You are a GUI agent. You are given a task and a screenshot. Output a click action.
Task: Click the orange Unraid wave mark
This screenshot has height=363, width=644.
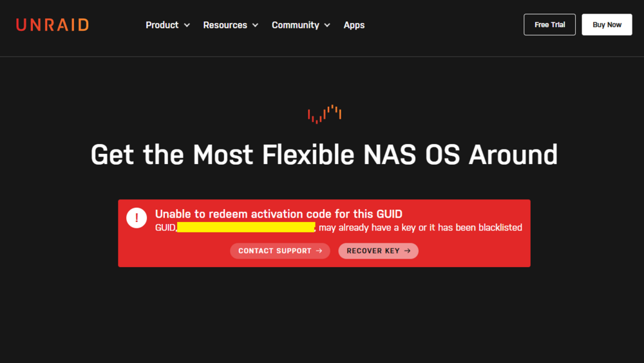coord(325,114)
